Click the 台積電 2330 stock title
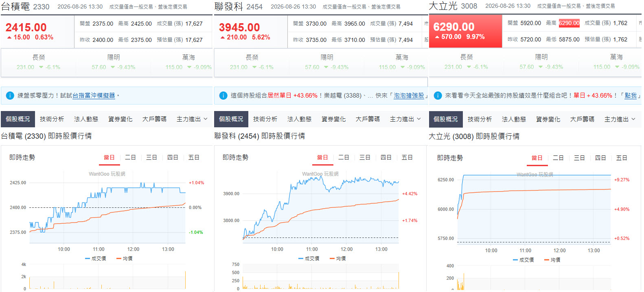Image resolution: width=644 pixels, height=292 pixels. [25, 7]
